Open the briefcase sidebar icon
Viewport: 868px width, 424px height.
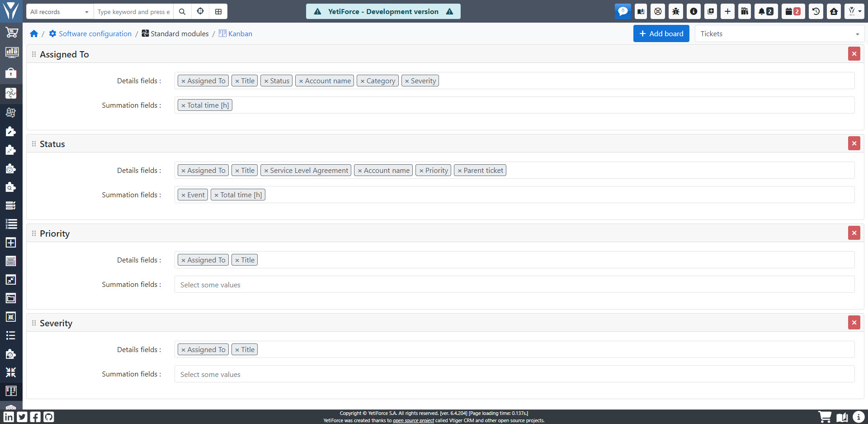11,73
